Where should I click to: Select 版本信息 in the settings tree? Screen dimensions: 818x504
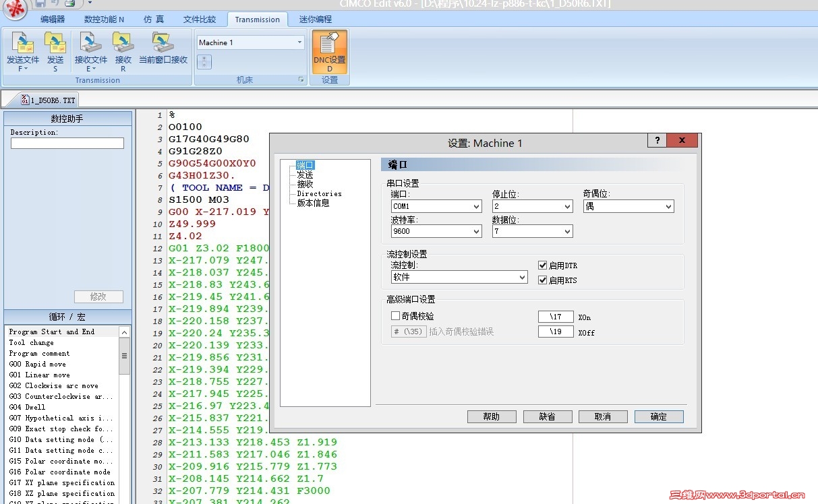(x=313, y=203)
